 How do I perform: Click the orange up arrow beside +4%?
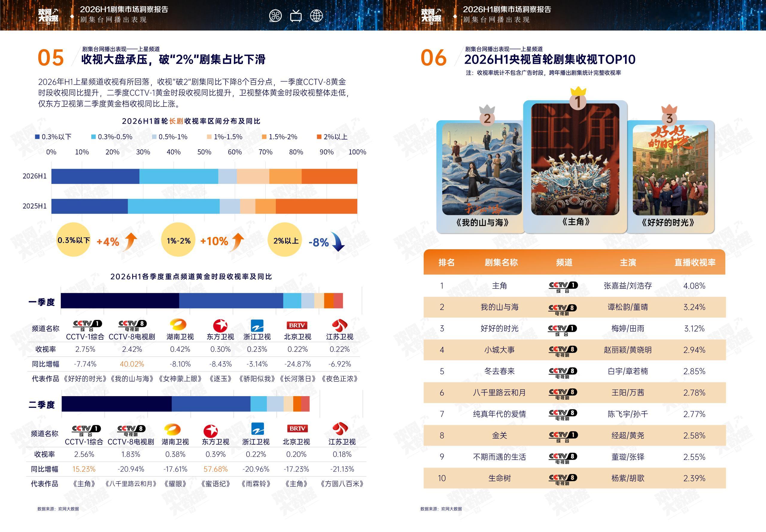pyautogui.click(x=130, y=241)
